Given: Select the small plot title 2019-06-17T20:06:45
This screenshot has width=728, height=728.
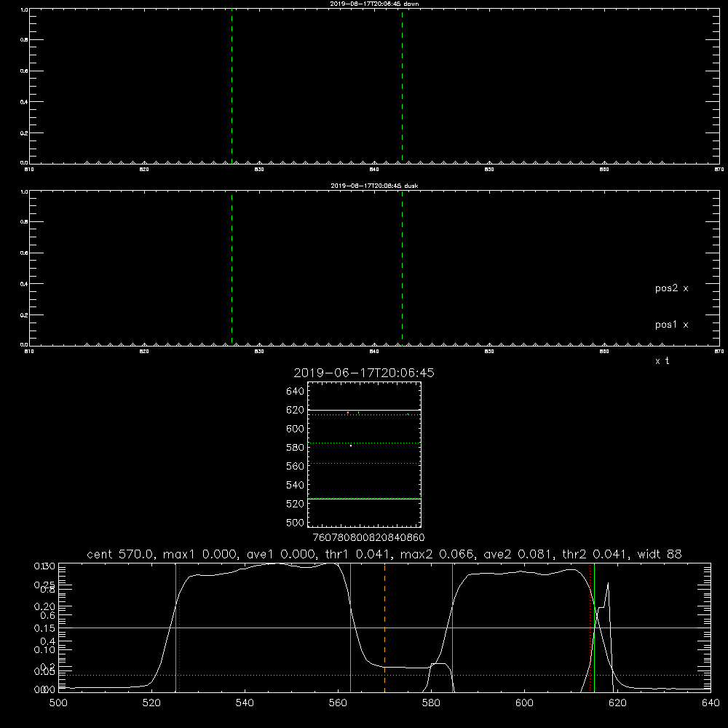Looking at the screenshot, I should (x=364, y=373).
